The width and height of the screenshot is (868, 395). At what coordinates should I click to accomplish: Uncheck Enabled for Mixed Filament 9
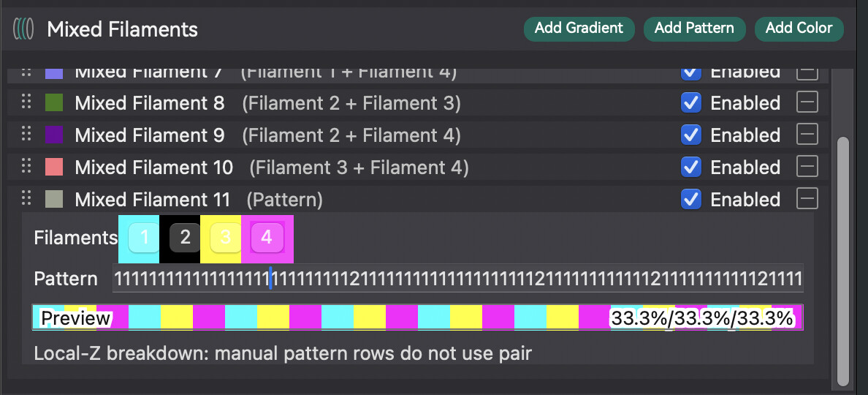(x=691, y=135)
